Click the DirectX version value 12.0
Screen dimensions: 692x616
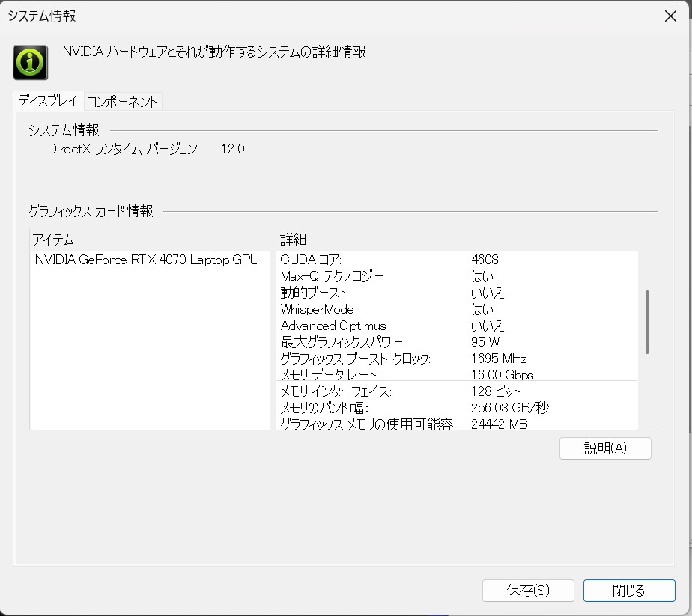233,149
